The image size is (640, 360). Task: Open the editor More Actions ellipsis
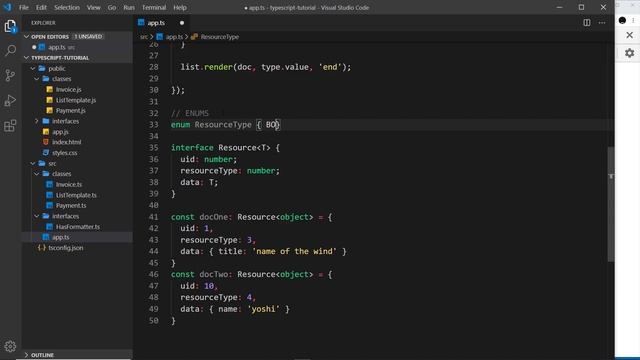tap(602, 23)
